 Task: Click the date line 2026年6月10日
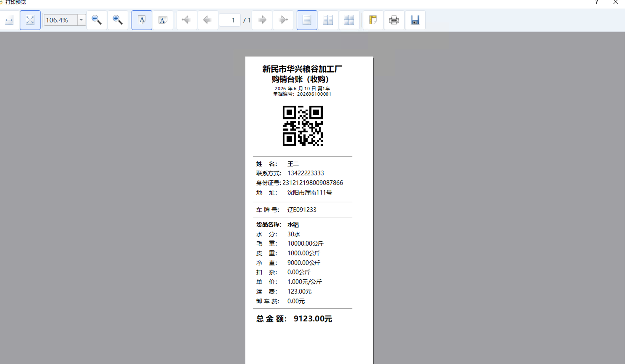point(295,88)
